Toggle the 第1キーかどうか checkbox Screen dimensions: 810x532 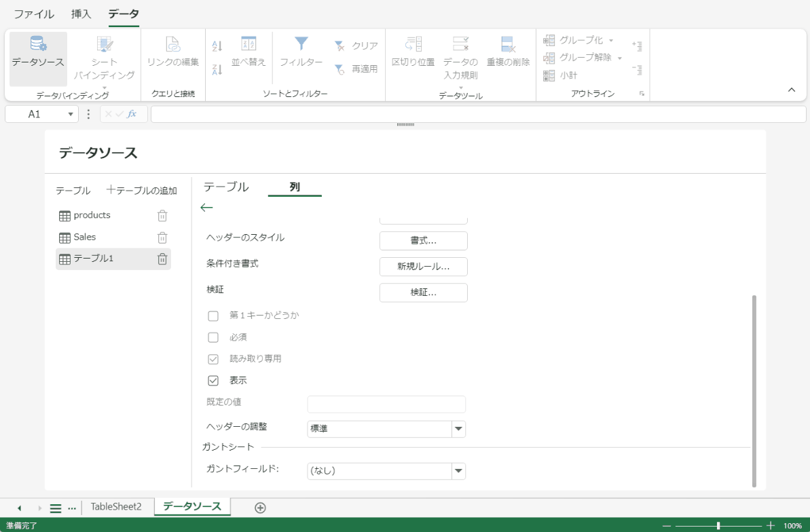pos(213,316)
